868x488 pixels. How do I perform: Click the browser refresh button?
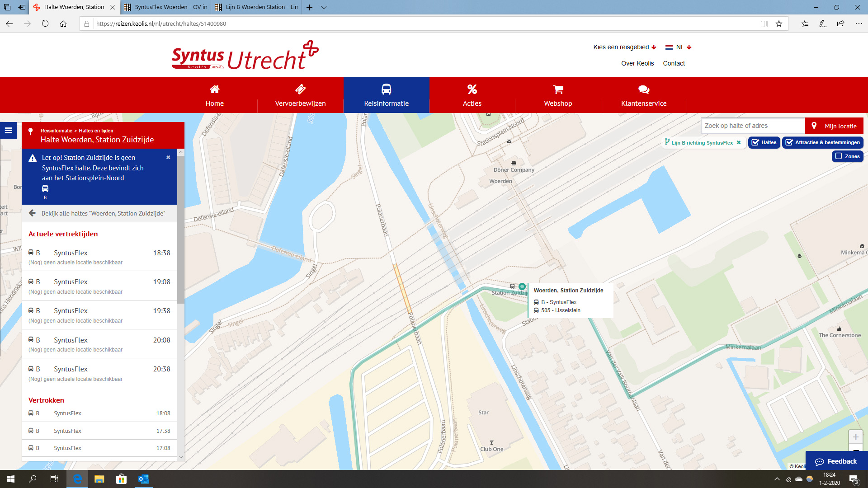point(45,23)
